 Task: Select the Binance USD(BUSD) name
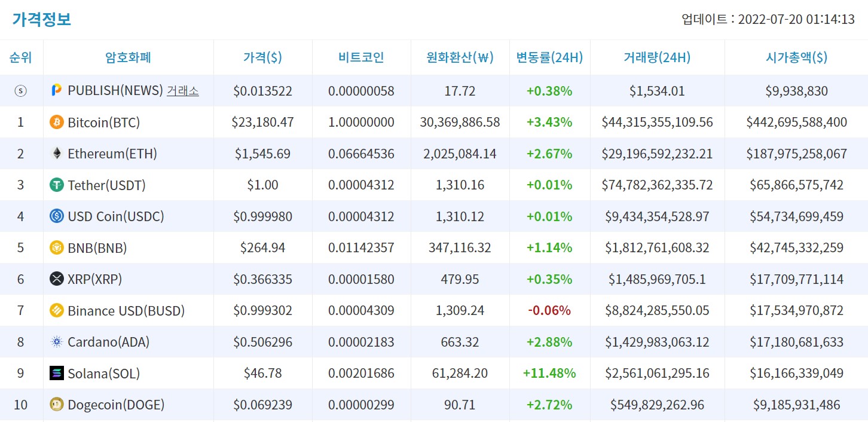point(126,311)
